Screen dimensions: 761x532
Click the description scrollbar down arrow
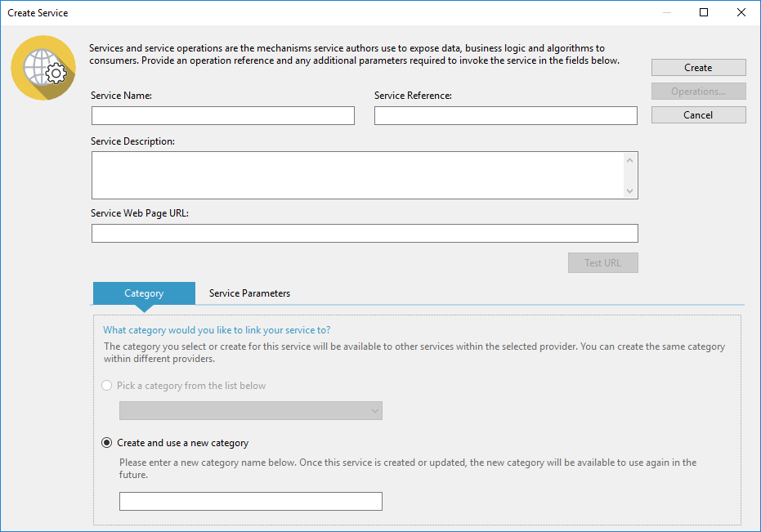pos(630,190)
